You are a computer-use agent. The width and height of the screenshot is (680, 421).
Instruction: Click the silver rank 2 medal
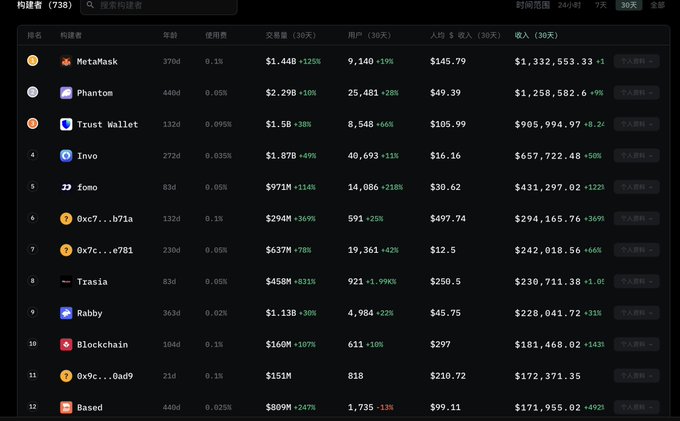tap(33, 92)
